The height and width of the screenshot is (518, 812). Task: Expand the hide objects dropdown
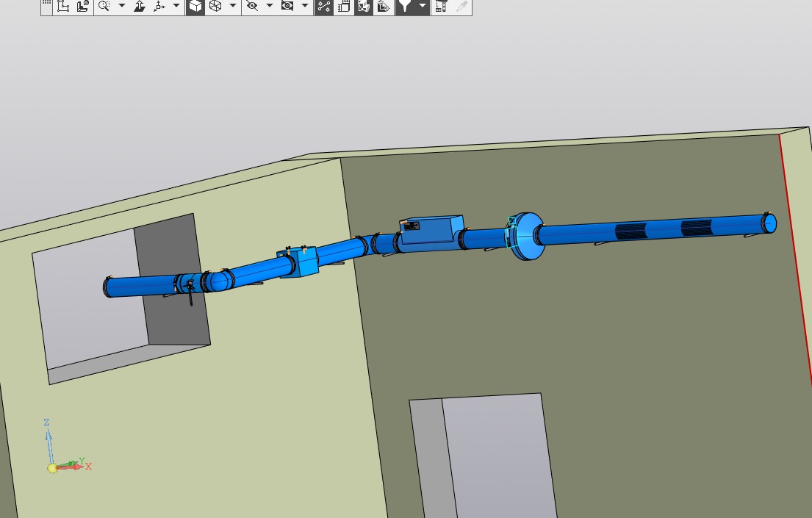tap(269, 6)
